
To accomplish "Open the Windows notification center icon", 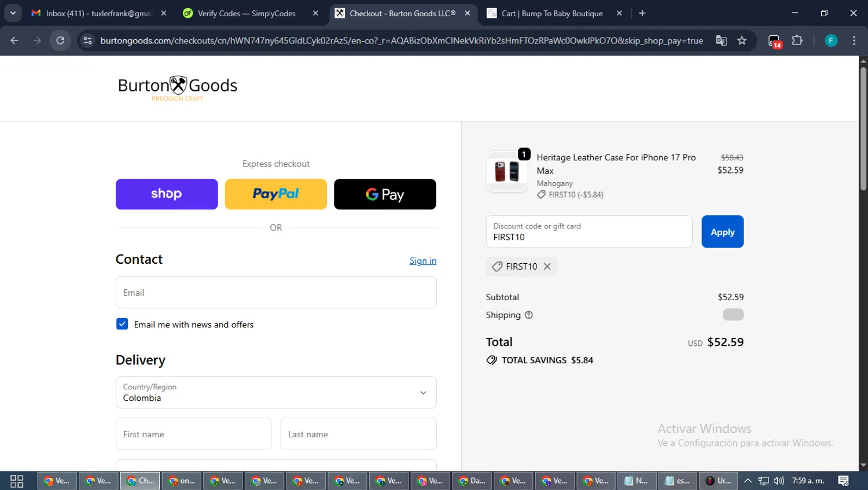I will (844, 481).
